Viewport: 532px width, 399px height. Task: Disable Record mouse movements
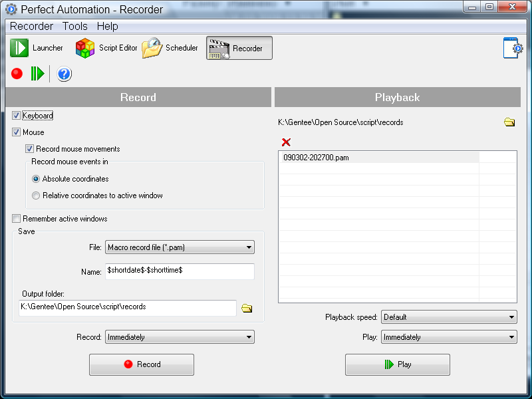[29, 148]
